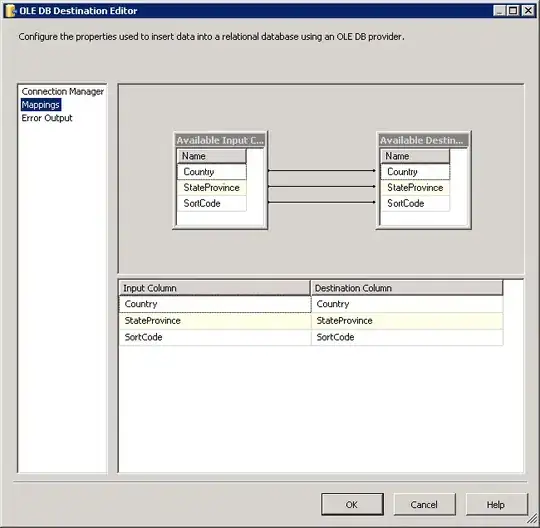This screenshot has width=540, height=528.
Task: Select SortCode in Available Input Columns
Action: (212, 203)
